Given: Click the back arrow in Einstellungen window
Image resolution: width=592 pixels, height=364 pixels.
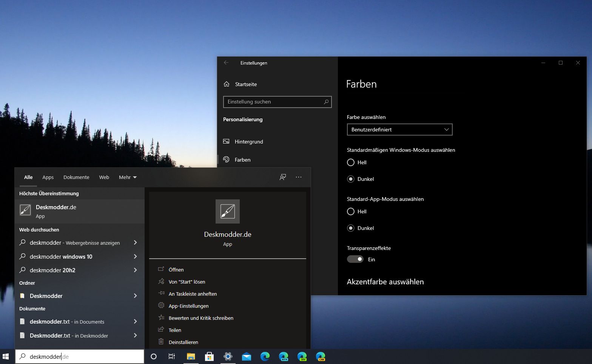Looking at the screenshot, I should pos(226,63).
